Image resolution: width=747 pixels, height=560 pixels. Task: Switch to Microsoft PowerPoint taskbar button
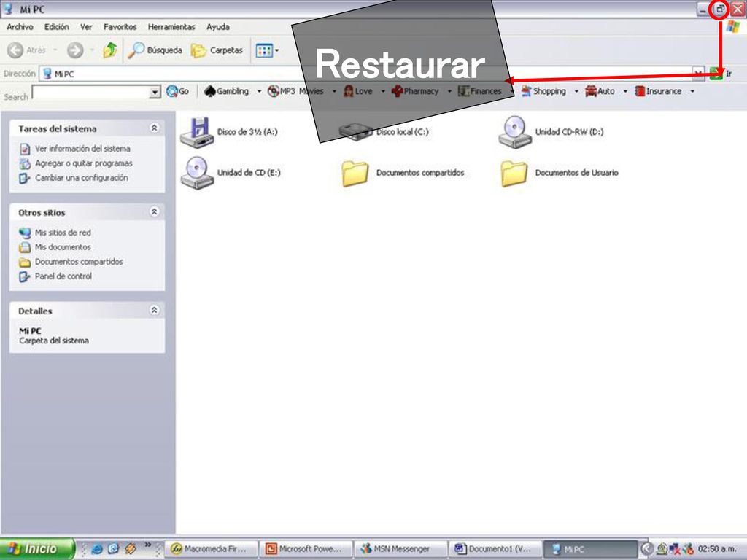[306, 548]
